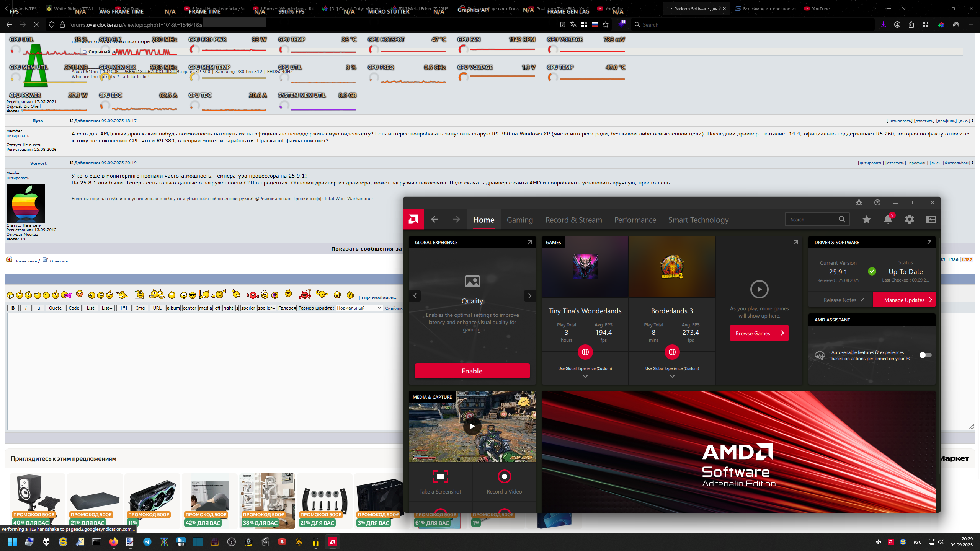The width and height of the screenshot is (980, 551).
Task: Toggle AMD Assistant auto-enable features switch
Action: [x=925, y=355]
